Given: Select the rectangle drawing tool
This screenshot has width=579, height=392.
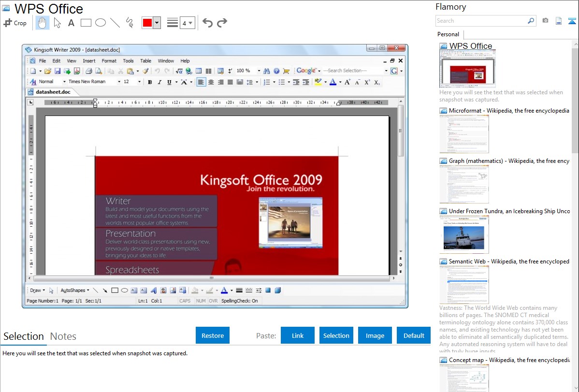Looking at the screenshot, I should (86, 23).
